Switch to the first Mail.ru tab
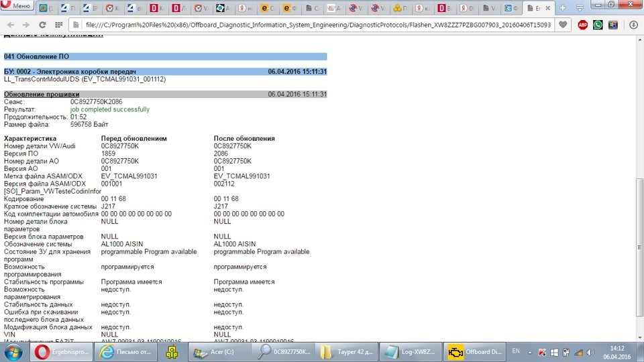Viewport: 644px width, 362px height. (48, 8)
